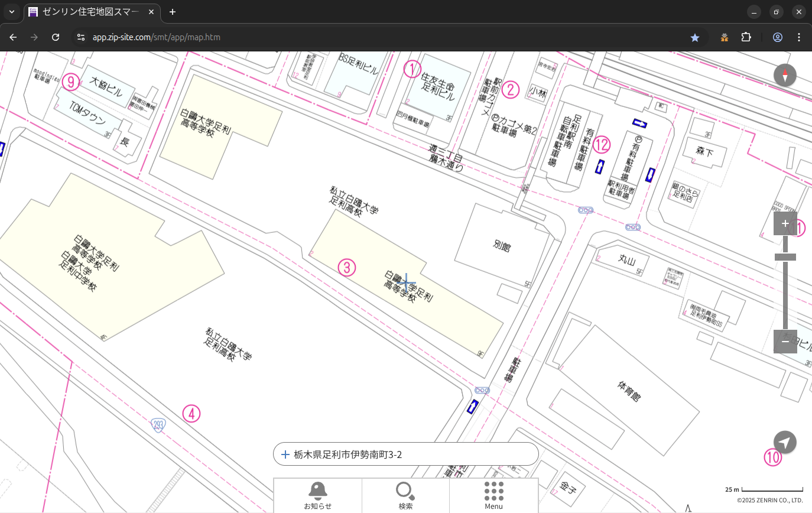This screenshot has height=513, width=812.
Task: Open the Menu grid button
Action: pos(493,495)
